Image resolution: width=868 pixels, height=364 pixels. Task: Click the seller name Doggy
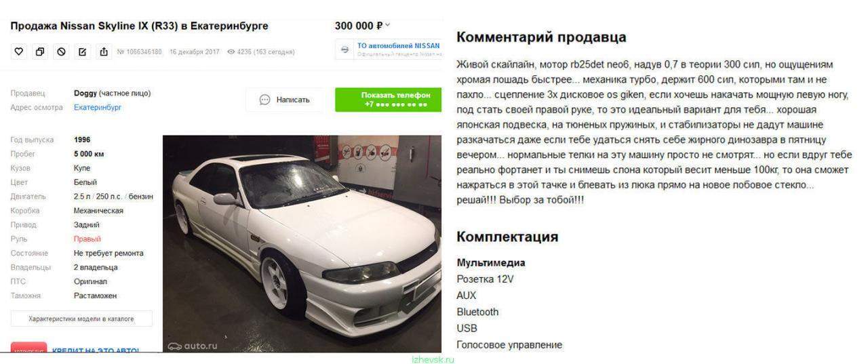pyautogui.click(x=85, y=93)
